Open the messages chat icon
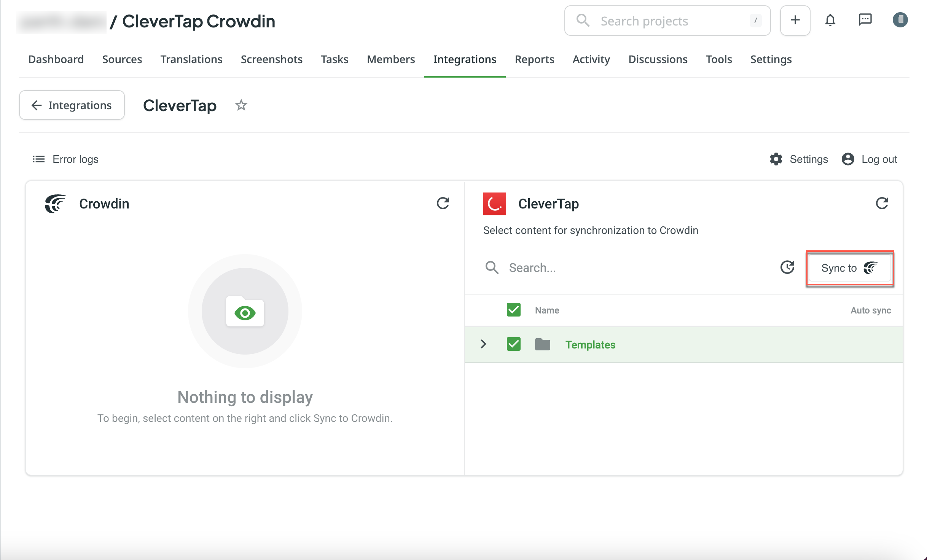This screenshot has height=560, width=927. tap(865, 20)
